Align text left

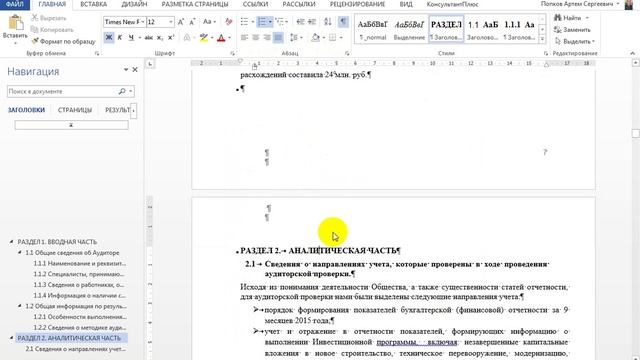pos(244,38)
